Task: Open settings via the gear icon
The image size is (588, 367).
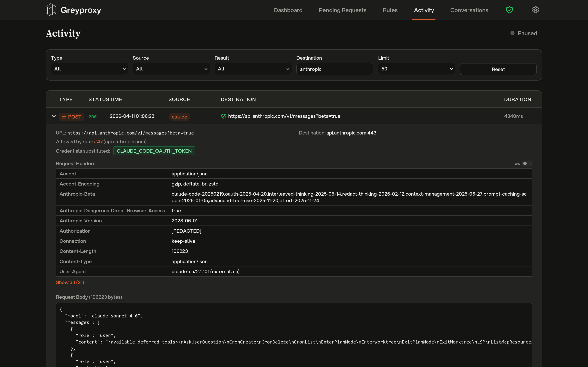Action: click(536, 10)
